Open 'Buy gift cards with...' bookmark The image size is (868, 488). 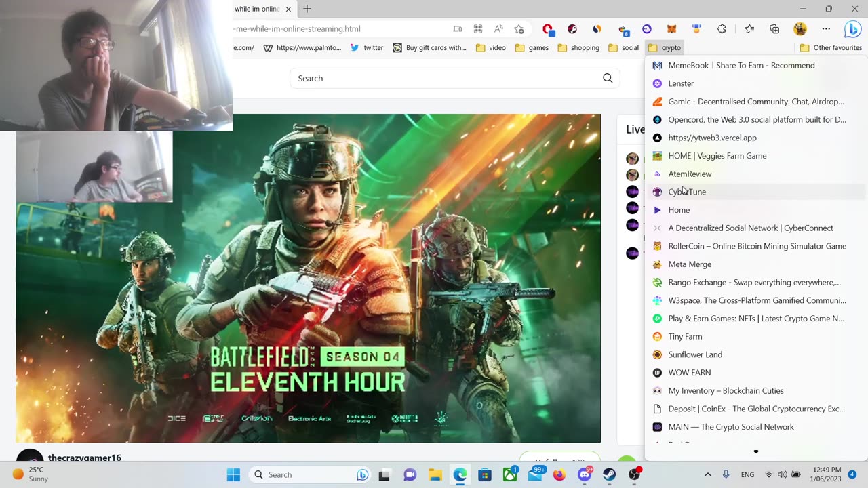(429, 47)
